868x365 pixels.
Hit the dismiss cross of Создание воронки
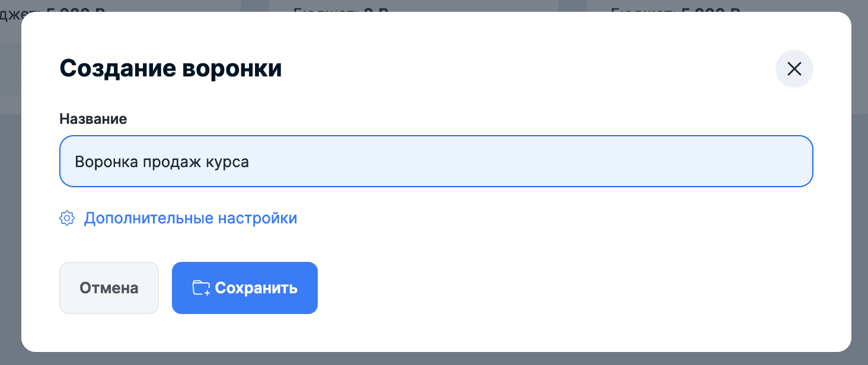pyautogui.click(x=794, y=69)
